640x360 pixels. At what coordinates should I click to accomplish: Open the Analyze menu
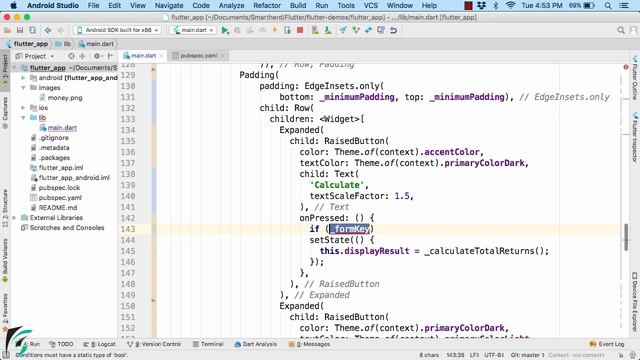point(231,6)
